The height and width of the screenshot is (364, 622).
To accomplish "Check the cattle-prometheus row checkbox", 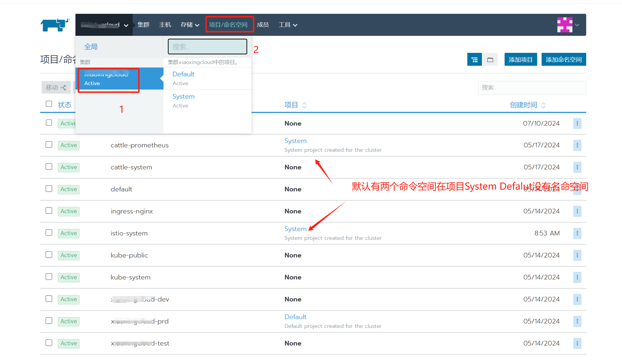I will pos(49,145).
